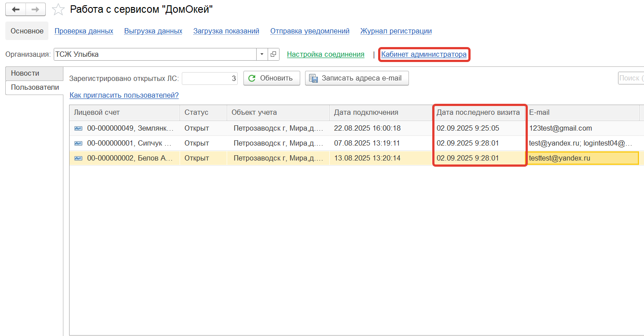Screen dimensions: 644x336
Task: Open Как пригласить пользователей help link
Action: click(124, 95)
